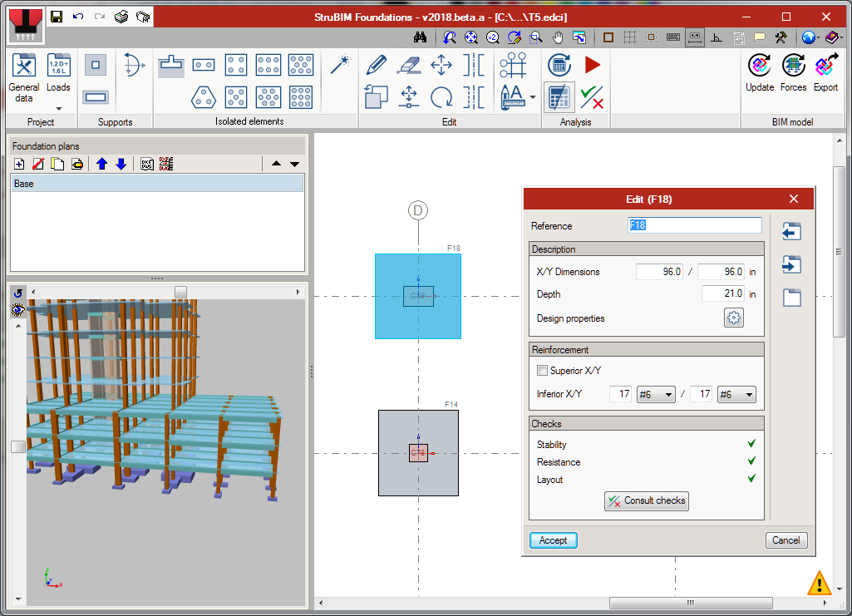Click the import from library arrow icon in dialog

pos(791,232)
